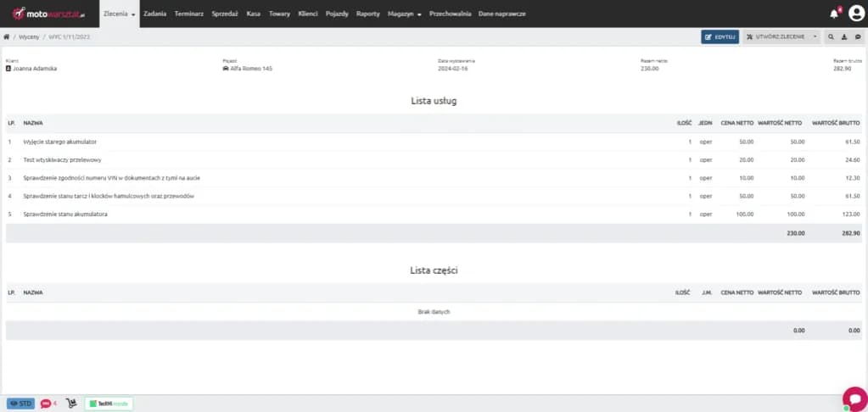The height and width of the screenshot is (412, 868).
Task: Open the comment bubble icon in toolbar
Action: pyautogui.click(x=858, y=37)
